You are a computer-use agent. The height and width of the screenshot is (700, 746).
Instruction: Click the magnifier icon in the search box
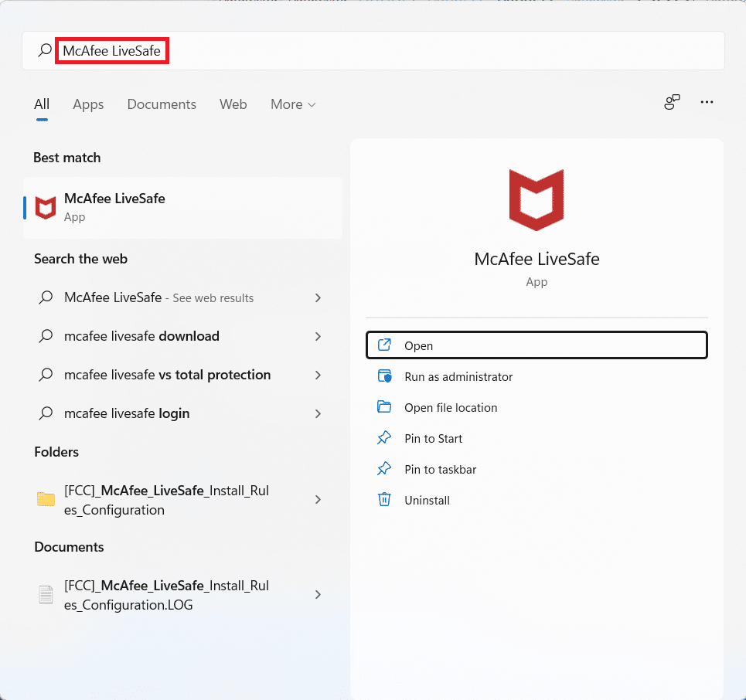45,50
